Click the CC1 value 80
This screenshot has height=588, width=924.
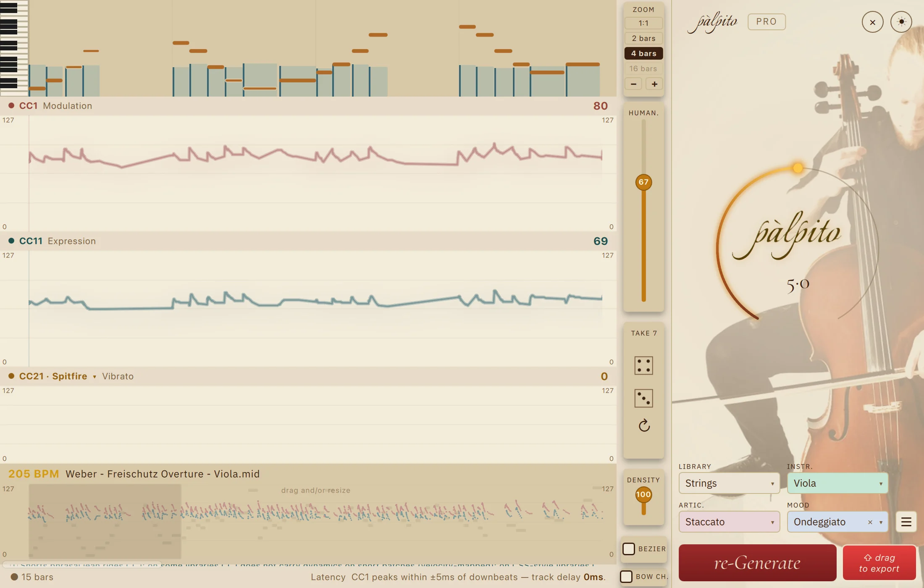coord(601,106)
